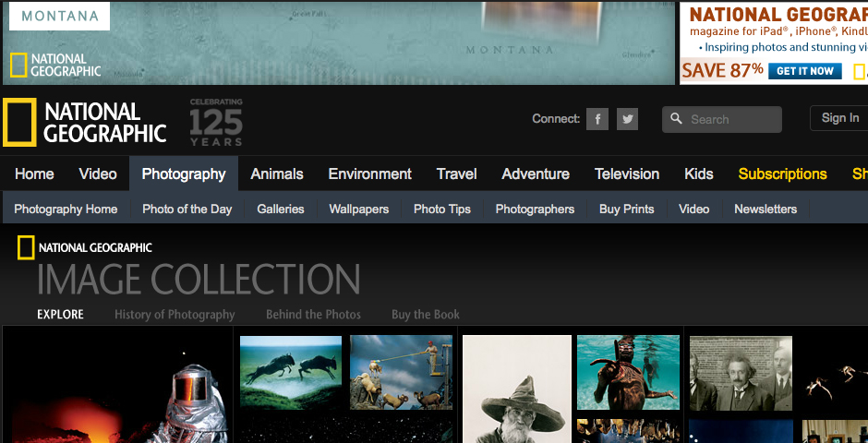868x443 pixels.
Task: Click the National Geographic logo in Montana banner
Action: click(x=55, y=65)
